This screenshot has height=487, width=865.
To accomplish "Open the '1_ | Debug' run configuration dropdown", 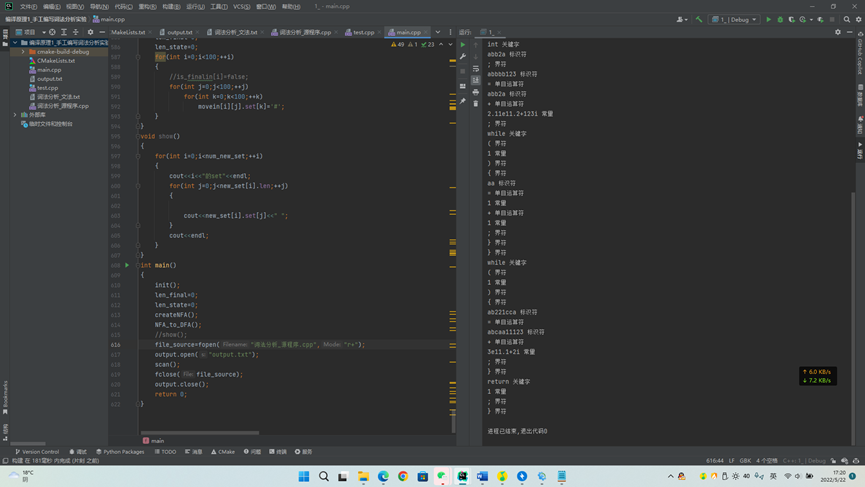I will point(735,19).
